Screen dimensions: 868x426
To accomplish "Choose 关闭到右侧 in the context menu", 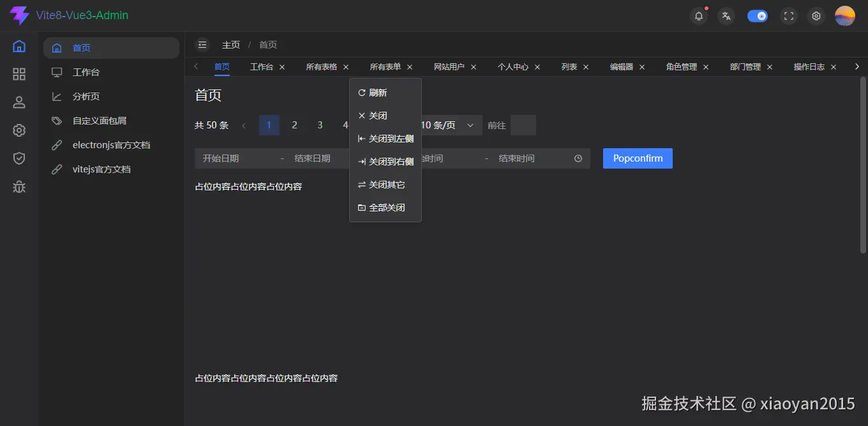I will click(x=385, y=162).
